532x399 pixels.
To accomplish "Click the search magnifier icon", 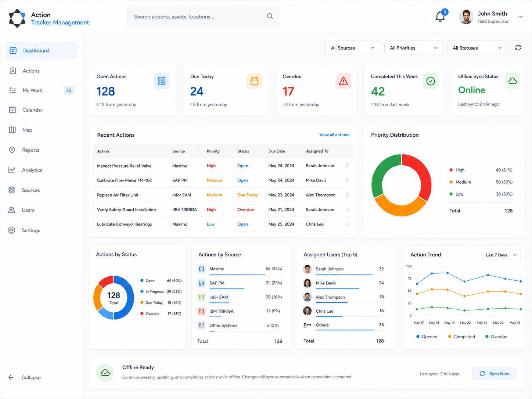I will tap(270, 17).
